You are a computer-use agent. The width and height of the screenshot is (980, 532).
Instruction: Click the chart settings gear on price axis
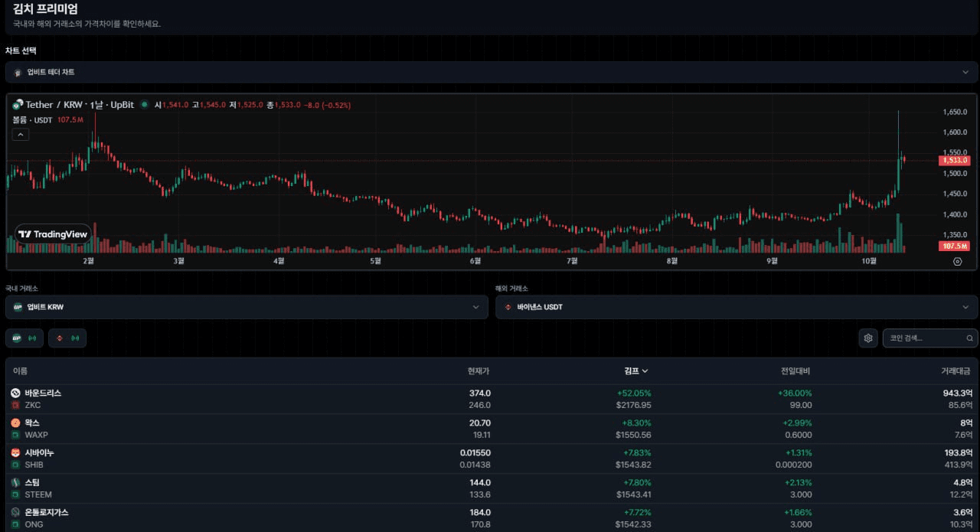point(957,261)
